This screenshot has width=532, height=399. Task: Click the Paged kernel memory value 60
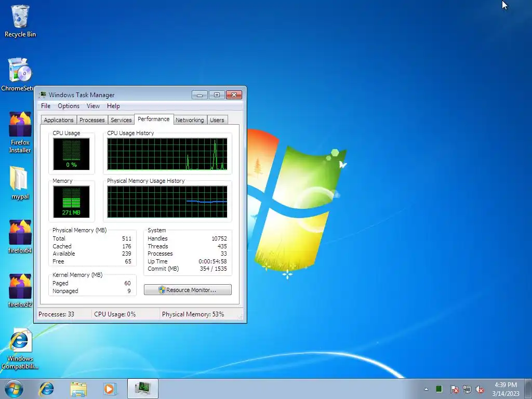point(128,283)
